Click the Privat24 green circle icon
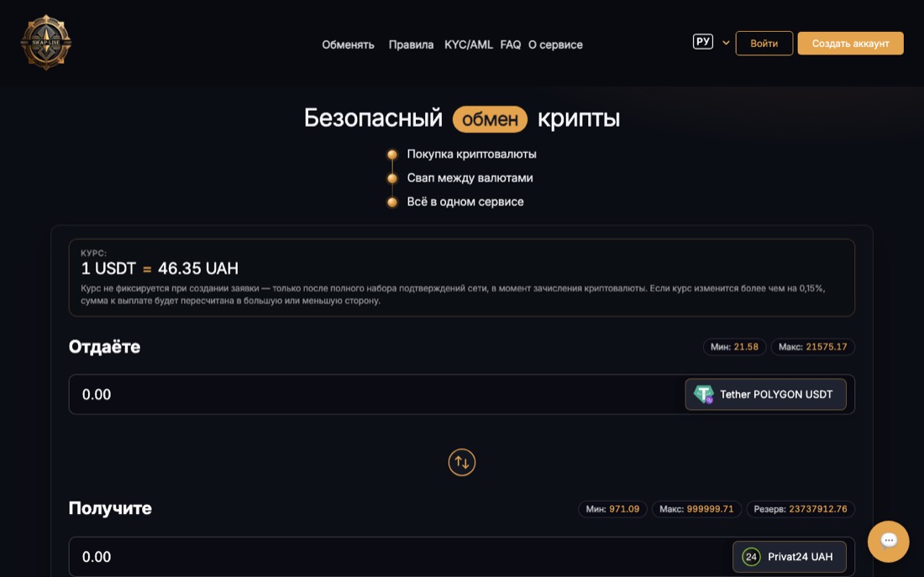The height and width of the screenshot is (577, 924). coord(751,557)
